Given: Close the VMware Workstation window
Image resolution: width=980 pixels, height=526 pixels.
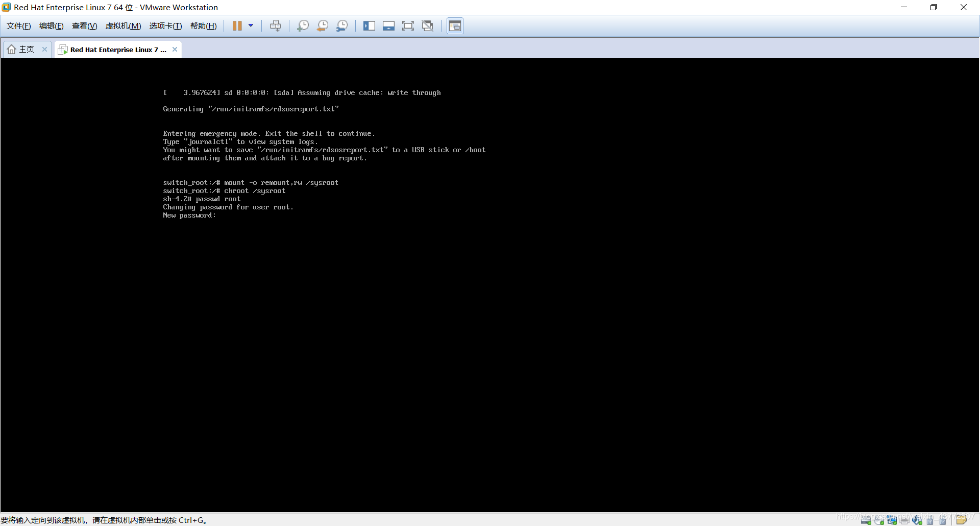Looking at the screenshot, I should point(964,7).
